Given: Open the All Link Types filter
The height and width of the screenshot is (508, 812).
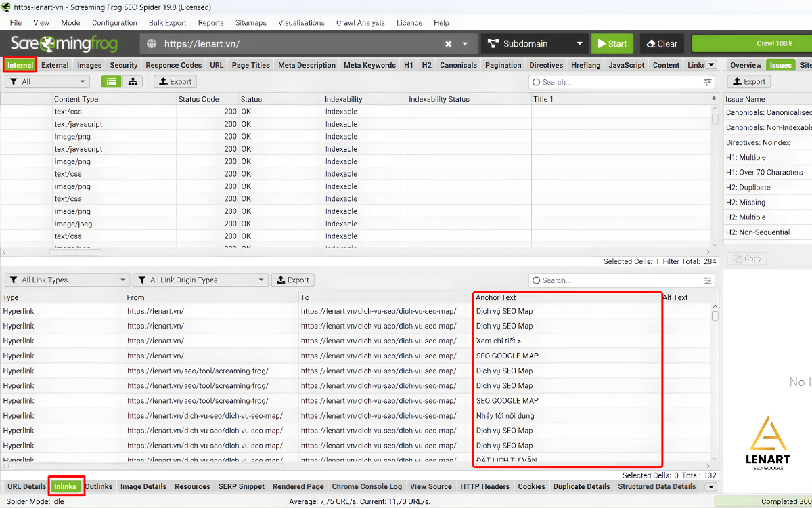Looking at the screenshot, I should coord(67,280).
